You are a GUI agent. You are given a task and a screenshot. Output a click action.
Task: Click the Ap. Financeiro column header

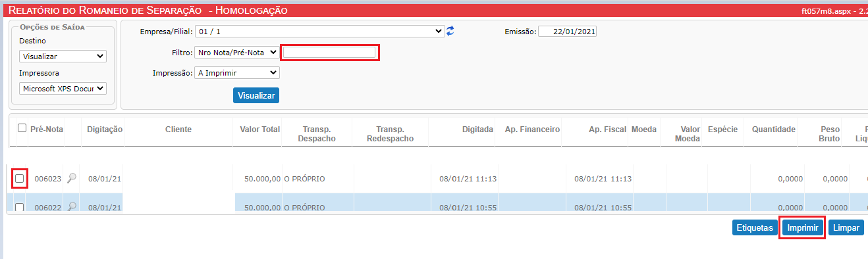coord(532,129)
